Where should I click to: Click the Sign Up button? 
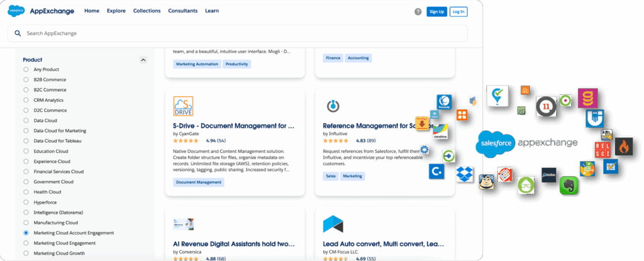[436, 11]
